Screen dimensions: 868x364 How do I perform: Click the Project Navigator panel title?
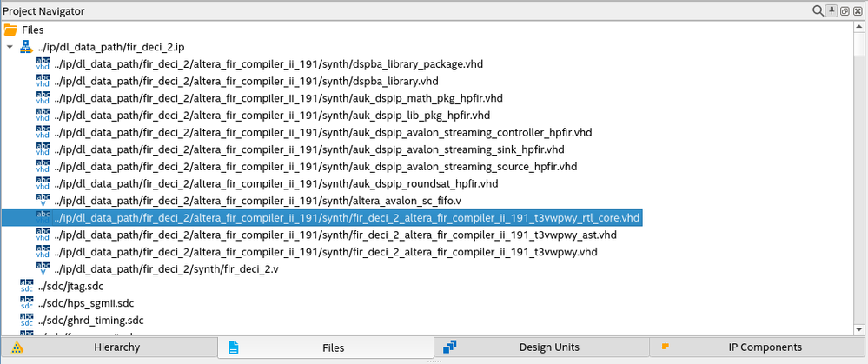click(43, 11)
